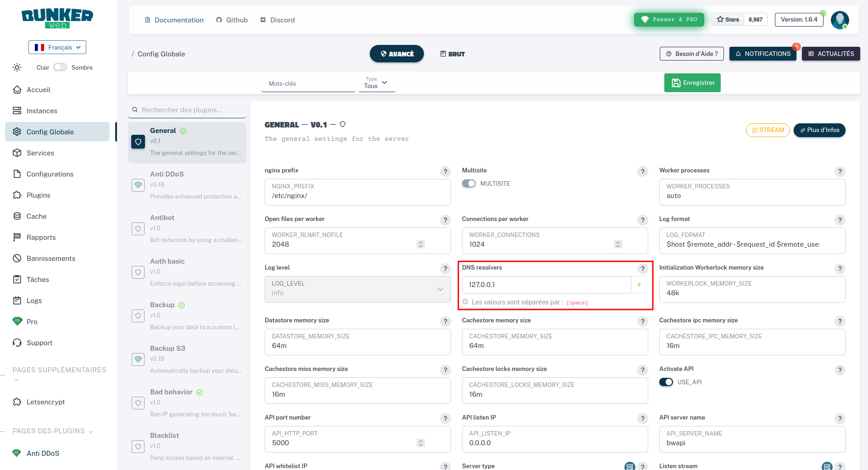868x470 pixels.
Task: Join Discord via the Discord icon
Action: (277, 20)
